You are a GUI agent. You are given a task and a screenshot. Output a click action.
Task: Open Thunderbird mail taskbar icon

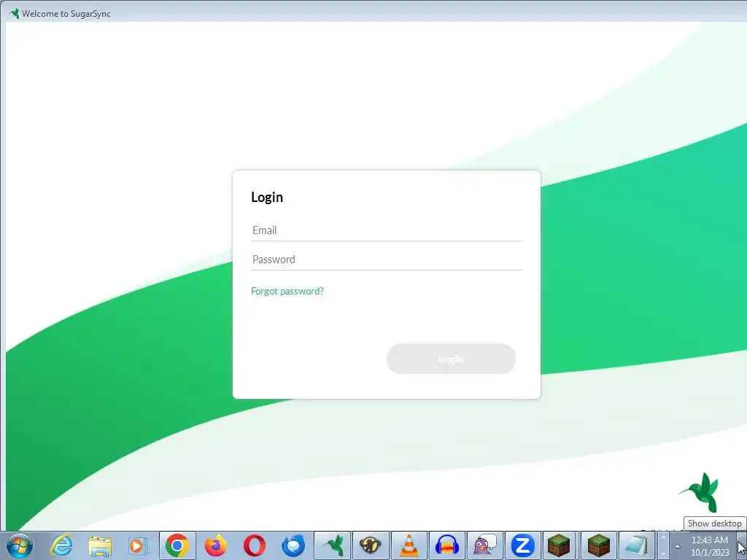tap(293, 545)
